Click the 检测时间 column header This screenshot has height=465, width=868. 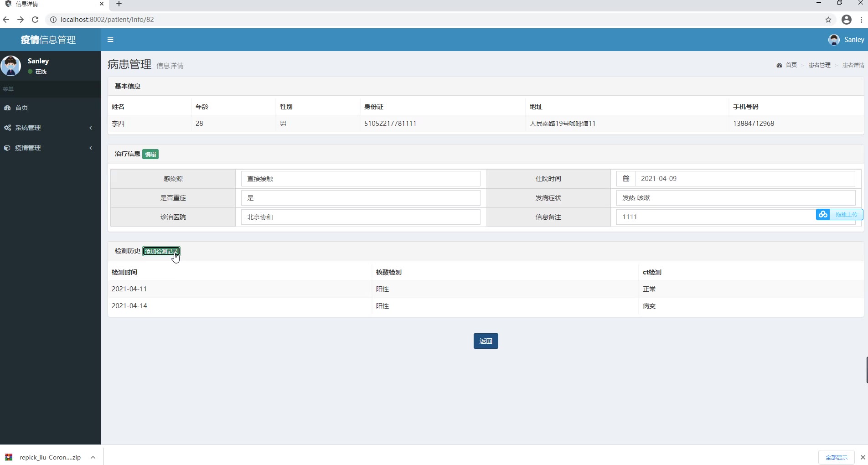coord(124,272)
